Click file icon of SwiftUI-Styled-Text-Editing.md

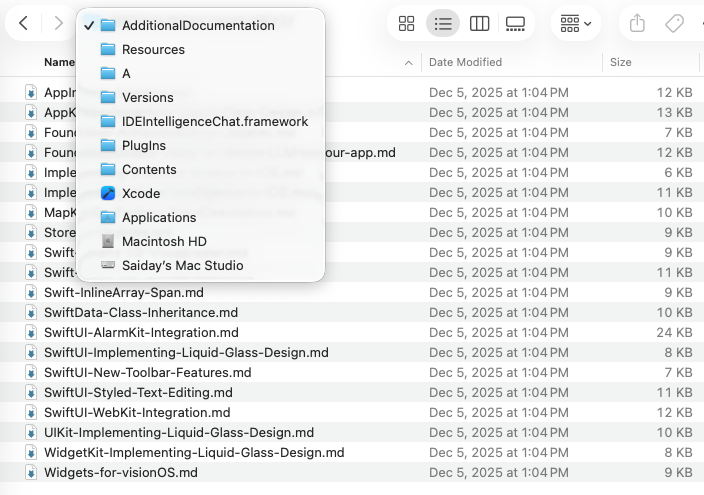(31, 393)
